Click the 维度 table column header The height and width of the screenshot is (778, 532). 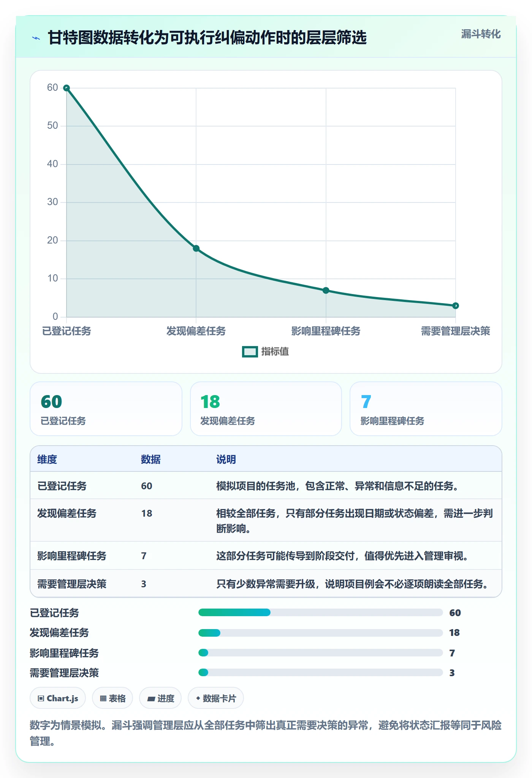[47, 460]
